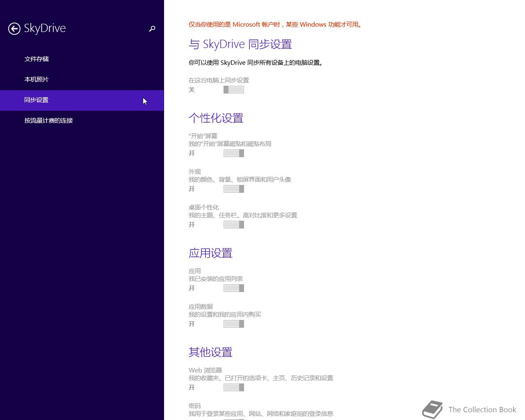525x420 pixels.
Task: Click text 我已安装的应用列表
Action: point(216,279)
